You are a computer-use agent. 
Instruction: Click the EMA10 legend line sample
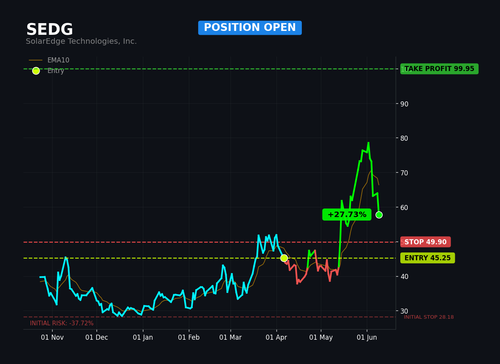point(36,60)
